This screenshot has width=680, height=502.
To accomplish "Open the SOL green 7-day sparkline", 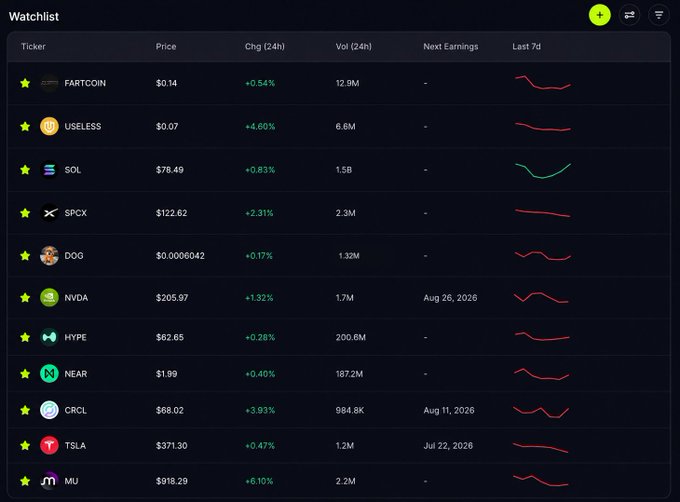I will pyautogui.click(x=543, y=170).
